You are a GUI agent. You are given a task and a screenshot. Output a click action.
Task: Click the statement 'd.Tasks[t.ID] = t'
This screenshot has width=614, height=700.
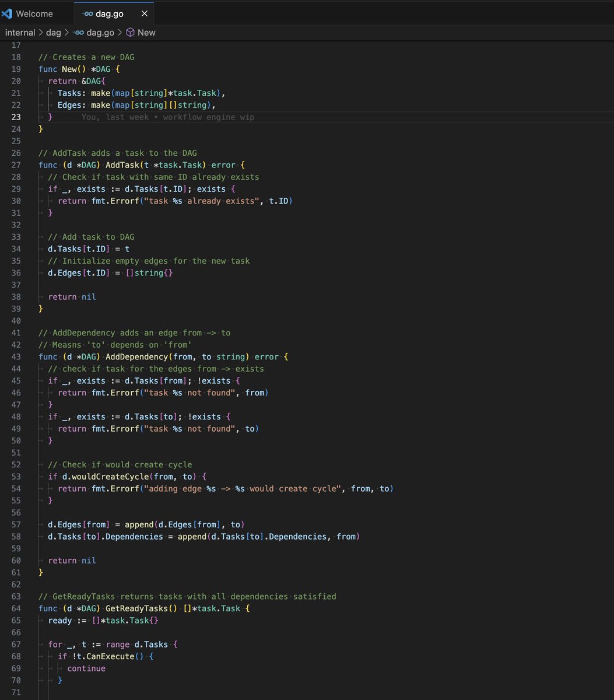coord(89,249)
